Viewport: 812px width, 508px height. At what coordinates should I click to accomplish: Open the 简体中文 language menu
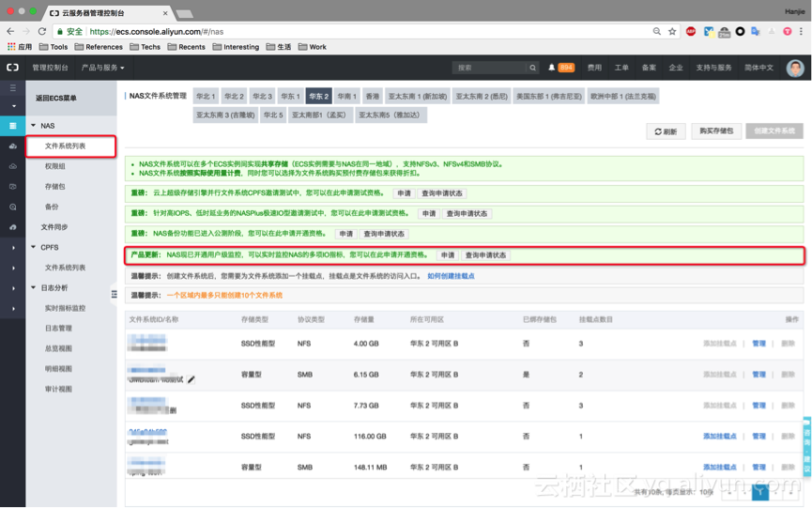click(758, 68)
